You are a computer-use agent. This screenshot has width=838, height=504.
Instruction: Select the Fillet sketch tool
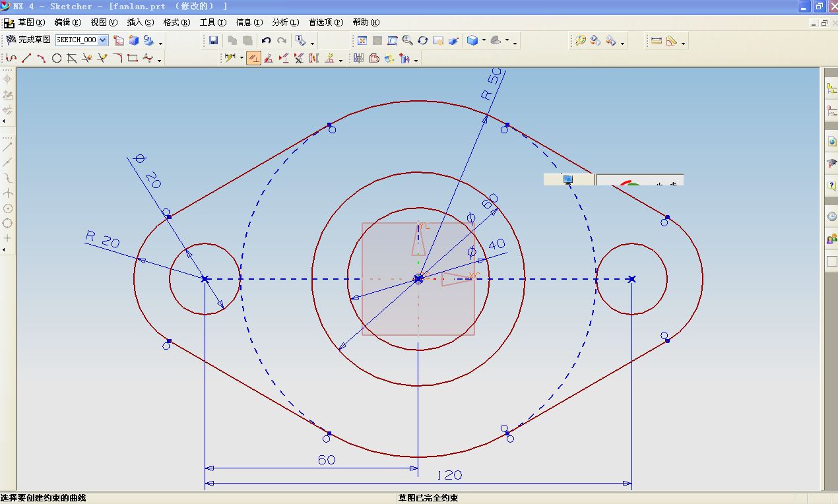point(117,58)
